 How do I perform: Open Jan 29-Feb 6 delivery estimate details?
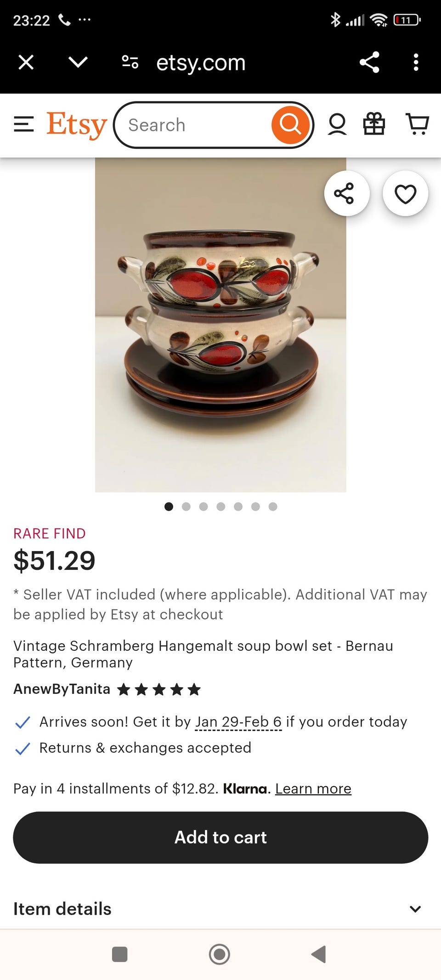(x=238, y=722)
